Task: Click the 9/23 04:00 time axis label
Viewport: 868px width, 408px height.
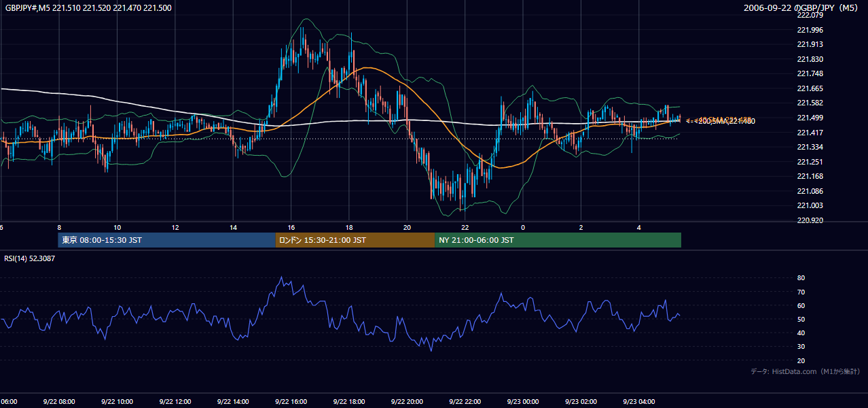Action: (x=639, y=402)
